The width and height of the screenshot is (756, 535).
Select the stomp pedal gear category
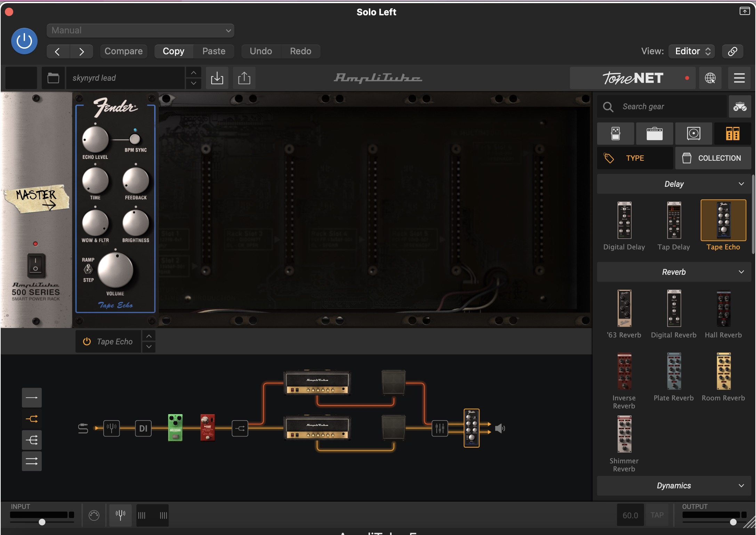pos(616,134)
